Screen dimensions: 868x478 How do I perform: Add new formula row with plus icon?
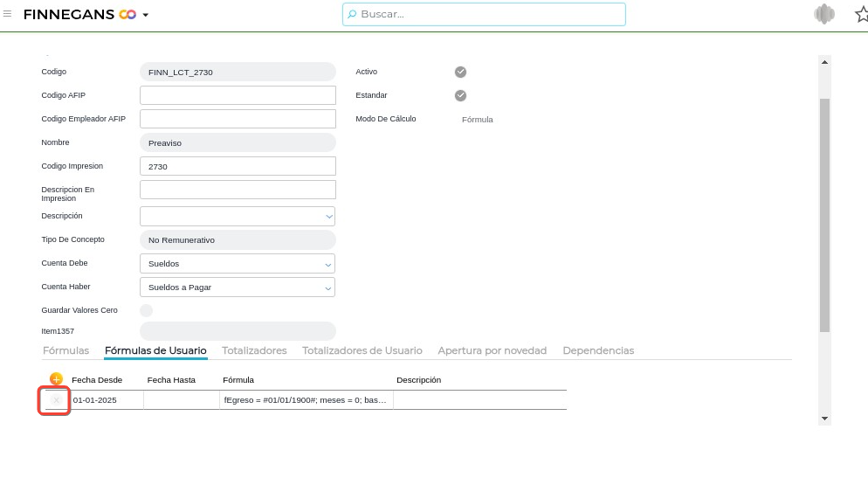[56, 379]
